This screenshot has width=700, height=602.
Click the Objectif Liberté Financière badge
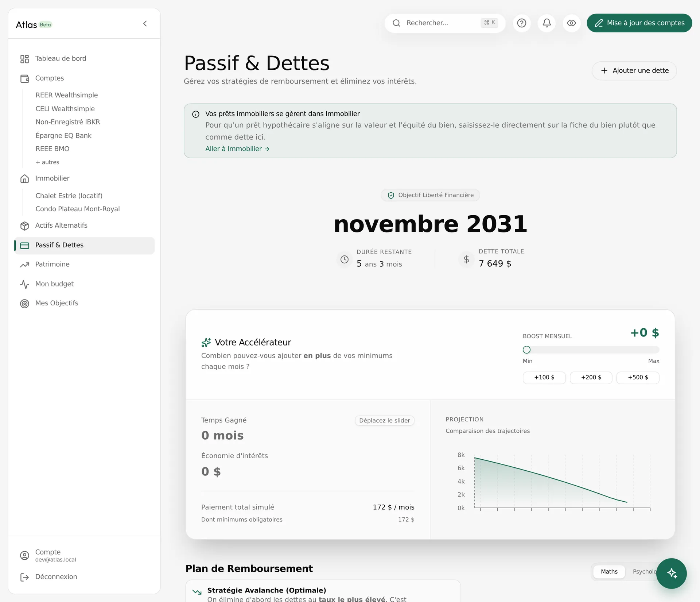(430, 195)
